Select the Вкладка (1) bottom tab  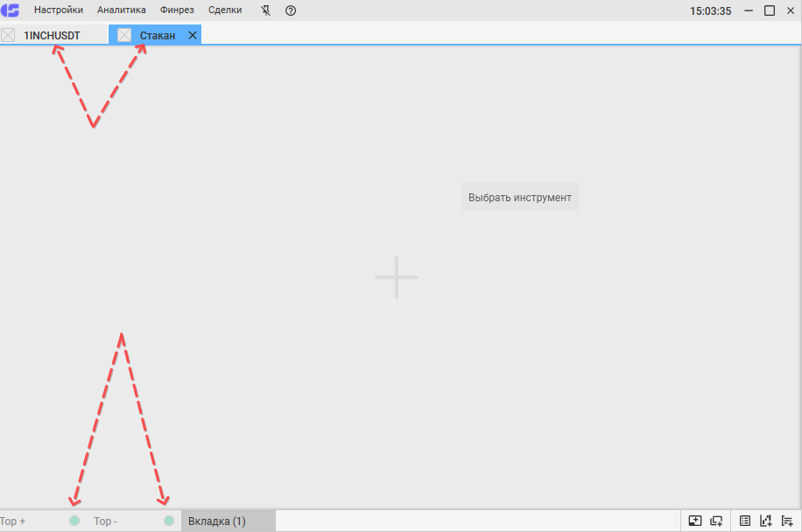(x=229, y=521)
